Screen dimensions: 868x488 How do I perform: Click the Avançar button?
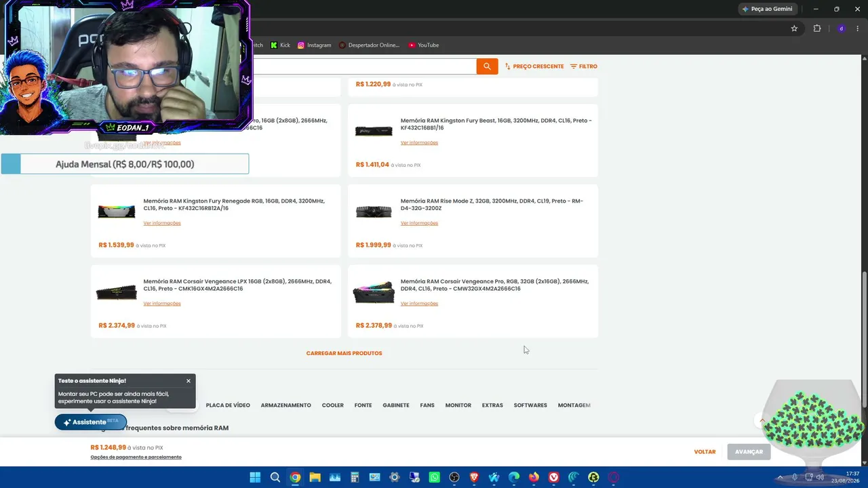tap(749, 452)
